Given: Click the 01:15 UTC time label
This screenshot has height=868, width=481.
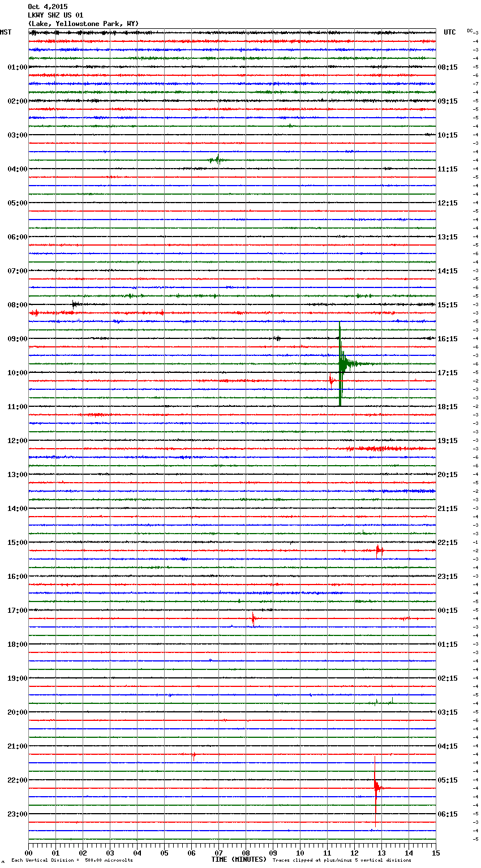Looking at the screenshot, I should click(x=448, y=644).
